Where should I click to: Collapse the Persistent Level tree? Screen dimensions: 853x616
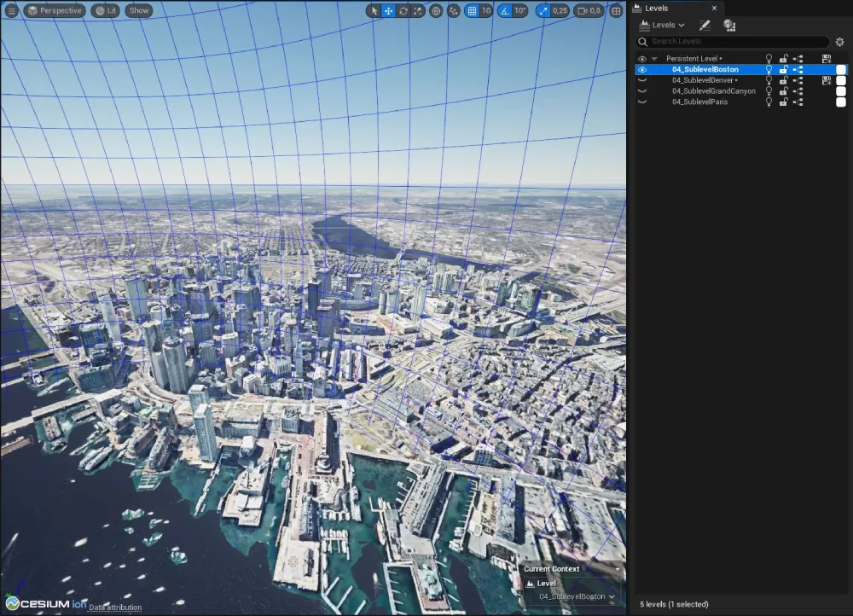click(654, 59)
